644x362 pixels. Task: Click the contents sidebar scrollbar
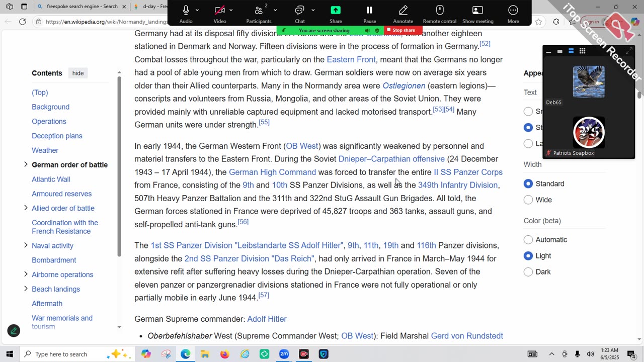point(119,166)
